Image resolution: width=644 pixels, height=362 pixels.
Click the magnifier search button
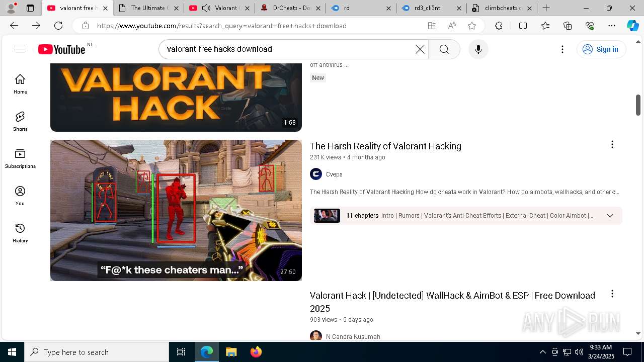[x=444, y=49]
